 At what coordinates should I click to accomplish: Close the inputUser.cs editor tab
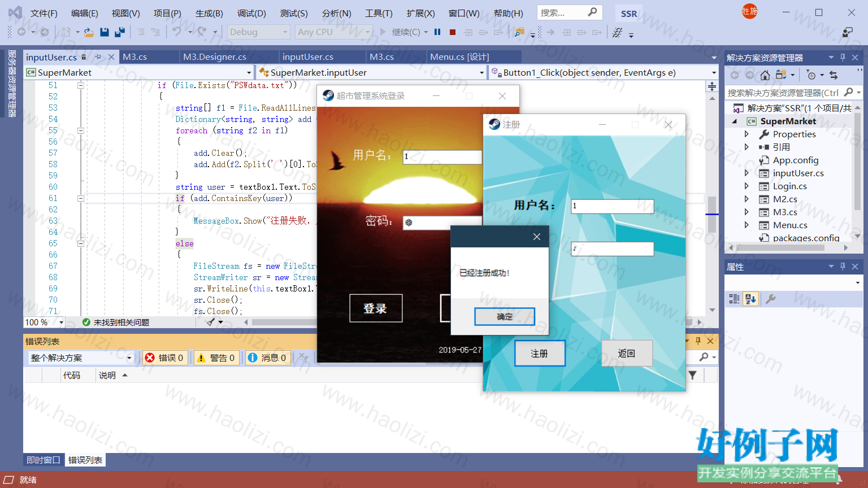pos(111,57)
